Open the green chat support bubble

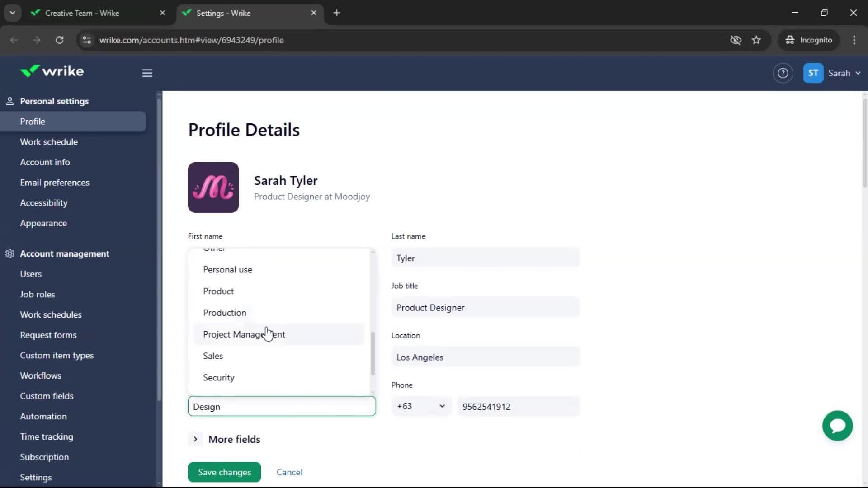(x=837, y=426)
